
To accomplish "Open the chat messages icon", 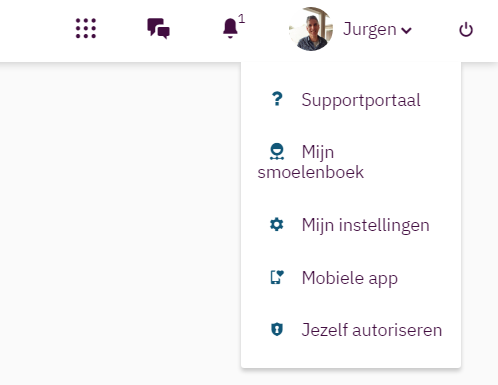I will coord(158,29).
